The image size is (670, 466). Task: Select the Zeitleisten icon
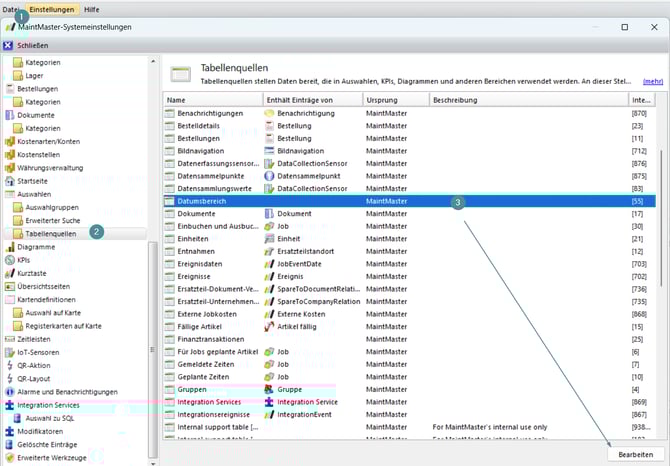click(10, 339)
